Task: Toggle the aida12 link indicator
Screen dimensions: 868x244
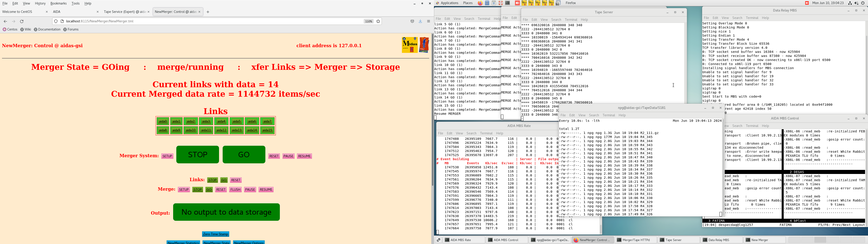Action: click(x=221, y=130)
